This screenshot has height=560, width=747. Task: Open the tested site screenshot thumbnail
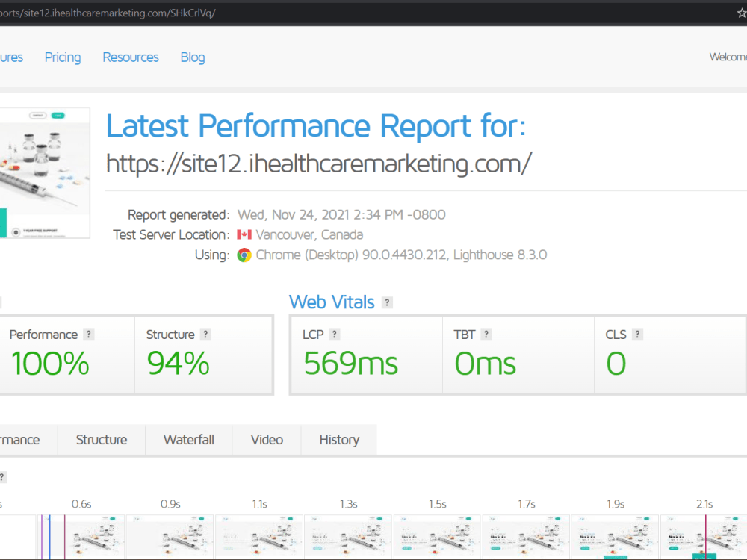[x=45, y=173]
